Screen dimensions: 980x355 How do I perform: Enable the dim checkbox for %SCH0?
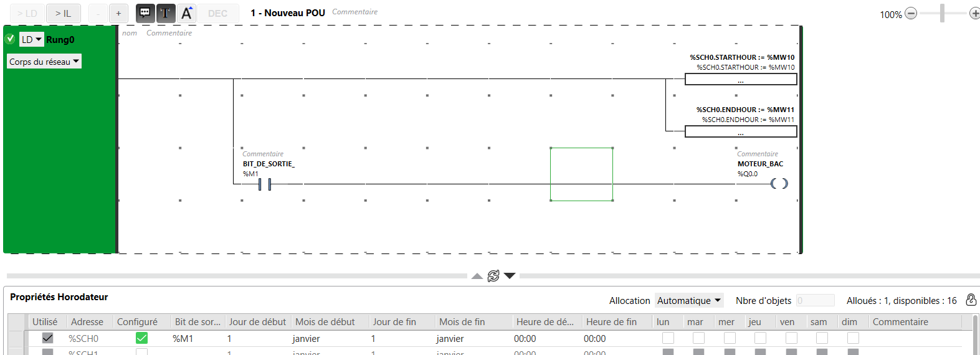point(853,338)
